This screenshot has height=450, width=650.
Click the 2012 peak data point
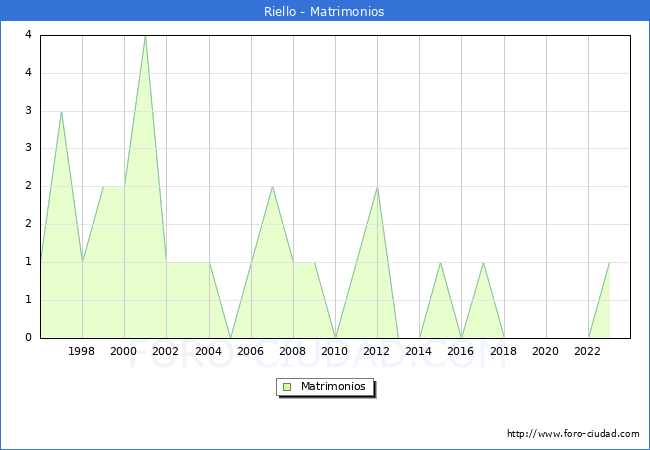point(377,187)
